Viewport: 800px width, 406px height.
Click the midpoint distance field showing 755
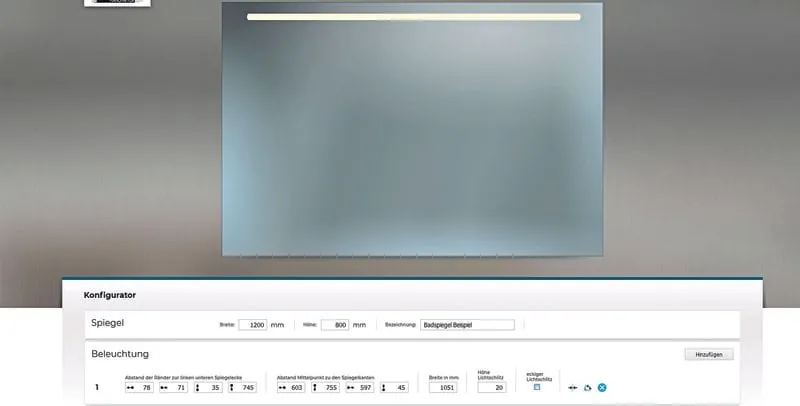(x=332, y=387)
